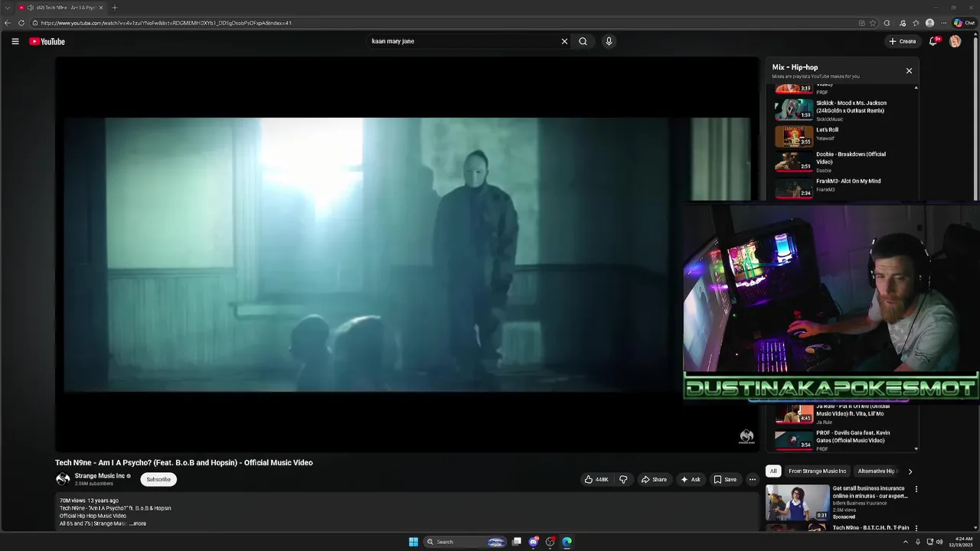Viewport: 980px width, 551px height.
Task: Play Doobie - Breakdown from the playlist
Action: pos(843,161)
